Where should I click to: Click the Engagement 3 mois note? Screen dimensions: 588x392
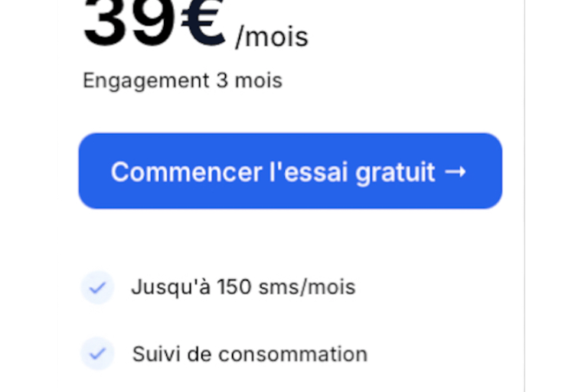(x=183, y=81)
